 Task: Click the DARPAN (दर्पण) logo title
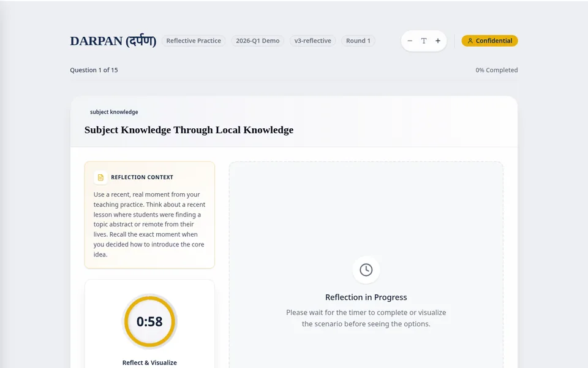pyautogui.click(x=113, y=41)
